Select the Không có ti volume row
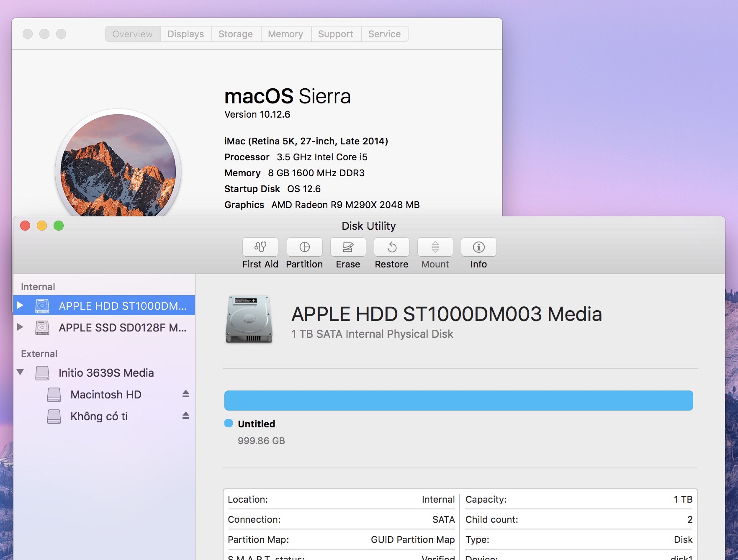 104,416
